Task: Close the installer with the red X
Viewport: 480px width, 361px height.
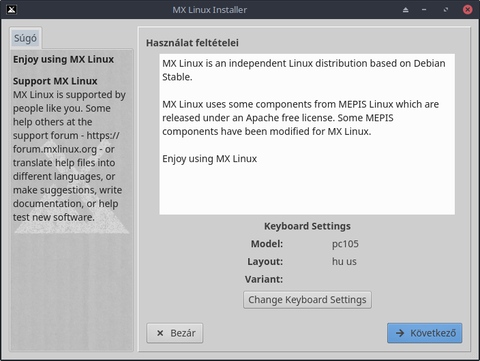Action: [467, 9]
